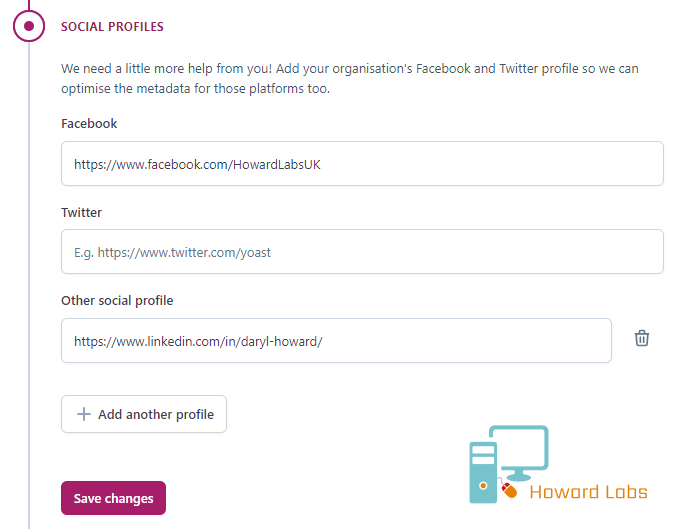Image resolution: width=683 pixels, height=529 pixels.
Task: Save changes with the magenta button
Action: tap(113, 498)
